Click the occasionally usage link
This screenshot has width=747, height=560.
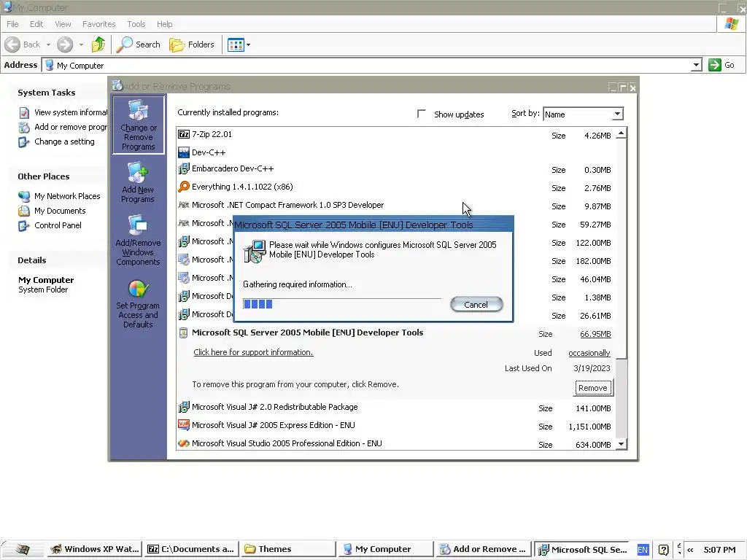[x=589, y=353]
